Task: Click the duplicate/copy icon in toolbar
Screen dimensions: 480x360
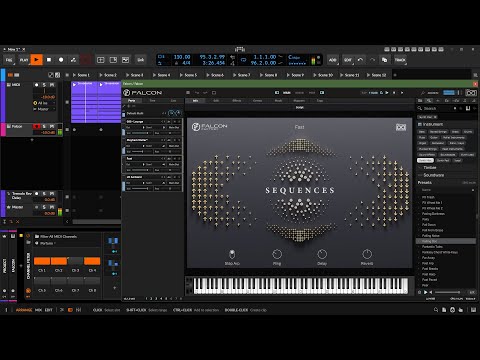Action: tap(384, 60)
